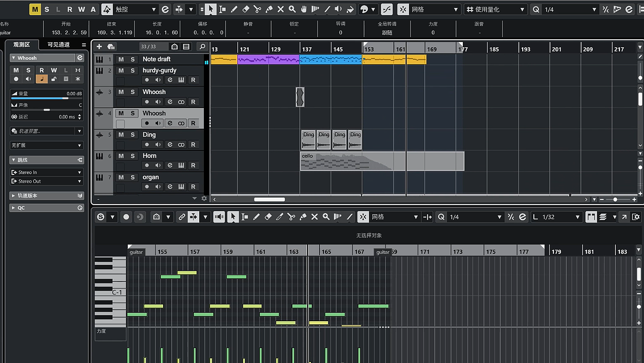The image size is (644, 363).
Task: Open key editor in separate window
Action: (x=624, y=217)
